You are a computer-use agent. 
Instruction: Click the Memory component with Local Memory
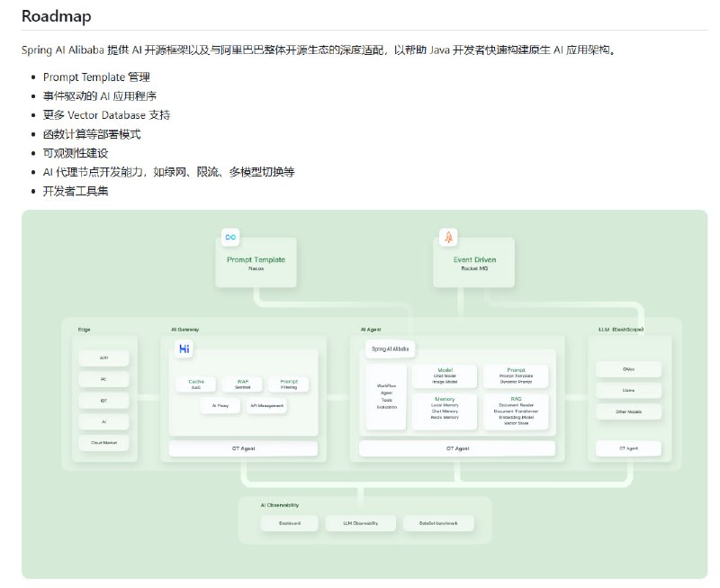444,410
